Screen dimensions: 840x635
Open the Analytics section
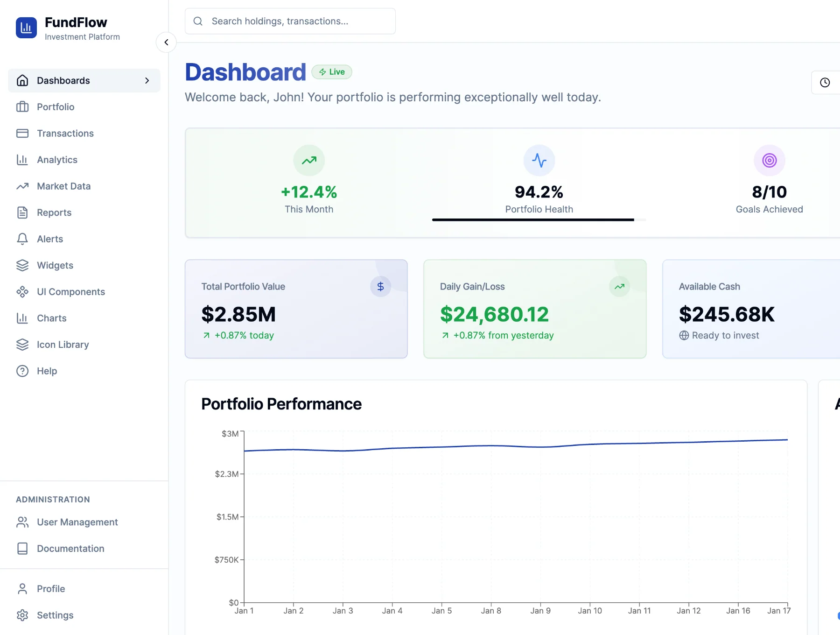[x=84, y=160]
